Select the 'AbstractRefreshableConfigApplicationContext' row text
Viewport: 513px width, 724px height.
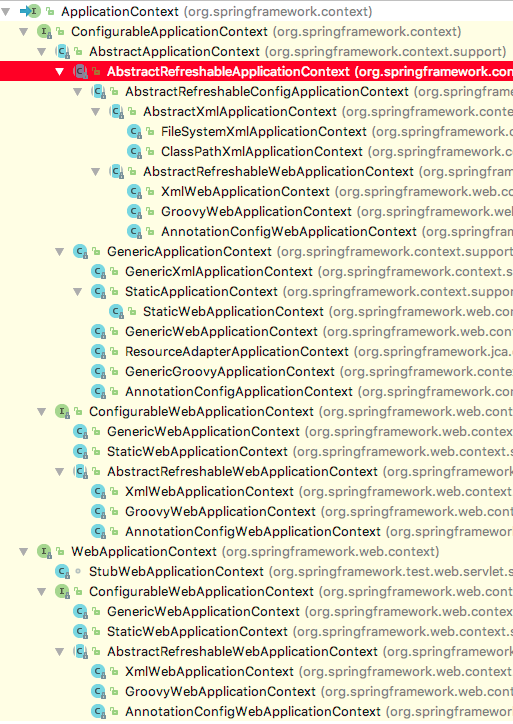267,91
